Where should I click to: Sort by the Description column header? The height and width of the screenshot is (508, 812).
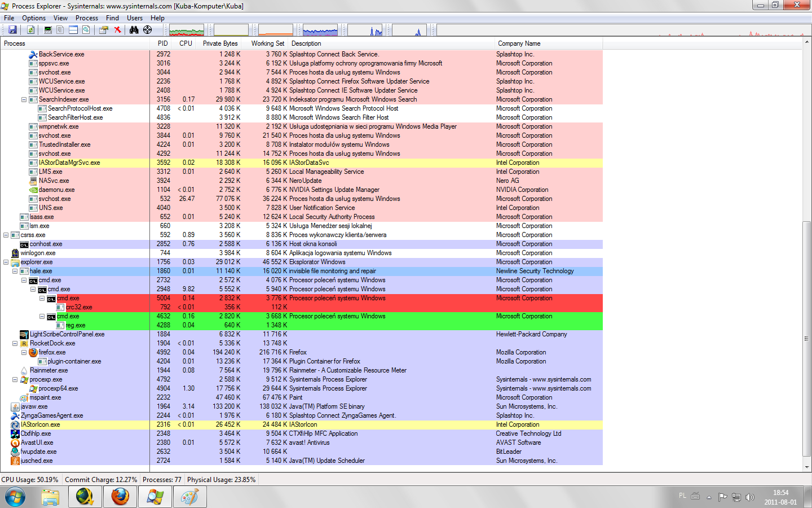[x=391, y=43]
